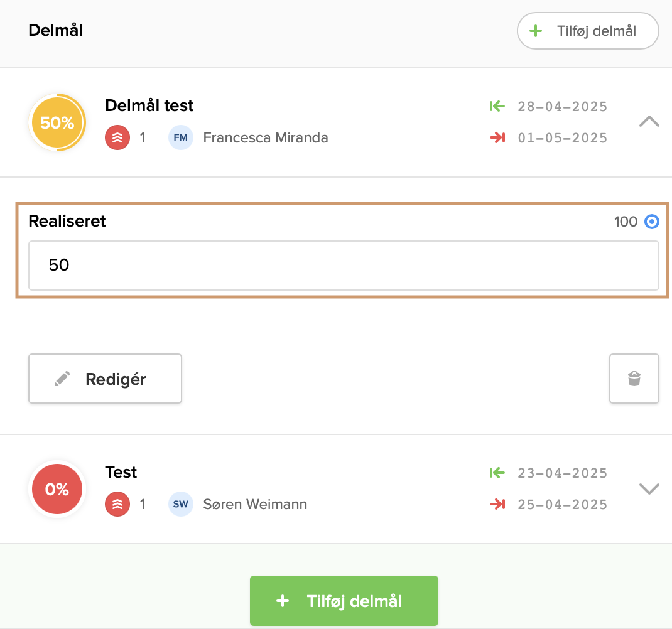Click the trash delete icon button
Viewport: 672px width, 629px height.
634,379
